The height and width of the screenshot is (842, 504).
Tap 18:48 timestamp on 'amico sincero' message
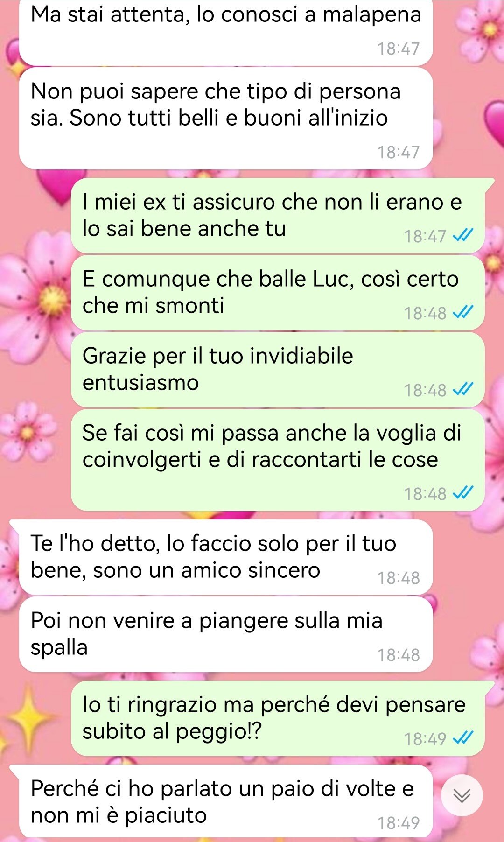point(399,578)
